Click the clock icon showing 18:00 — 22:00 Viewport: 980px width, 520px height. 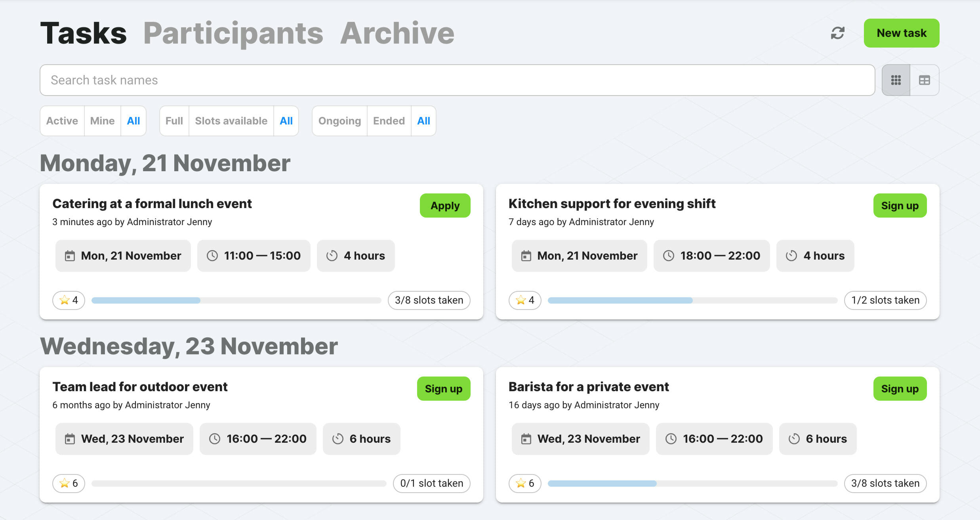click(x=669, y=256)
